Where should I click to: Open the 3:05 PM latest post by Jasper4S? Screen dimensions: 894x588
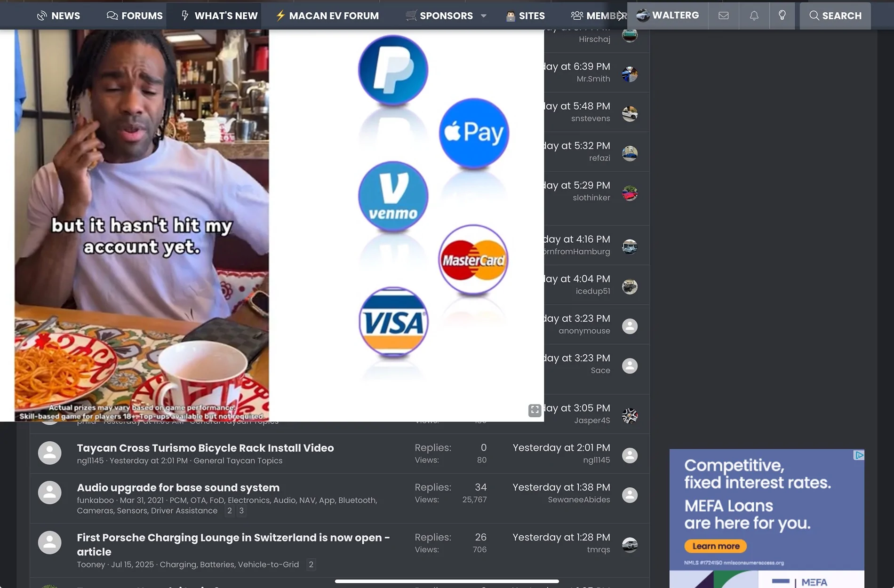click(x=577, y=408)
